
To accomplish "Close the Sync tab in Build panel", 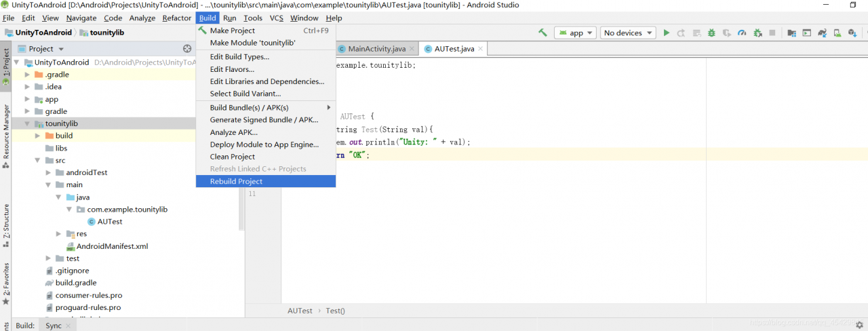I will click(68, 326).
